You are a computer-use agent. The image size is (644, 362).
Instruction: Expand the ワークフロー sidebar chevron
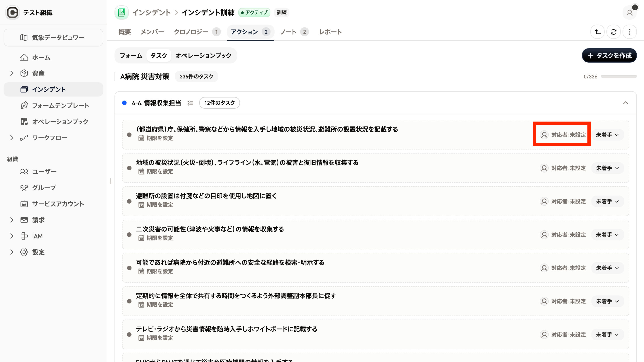pos(11,138)
